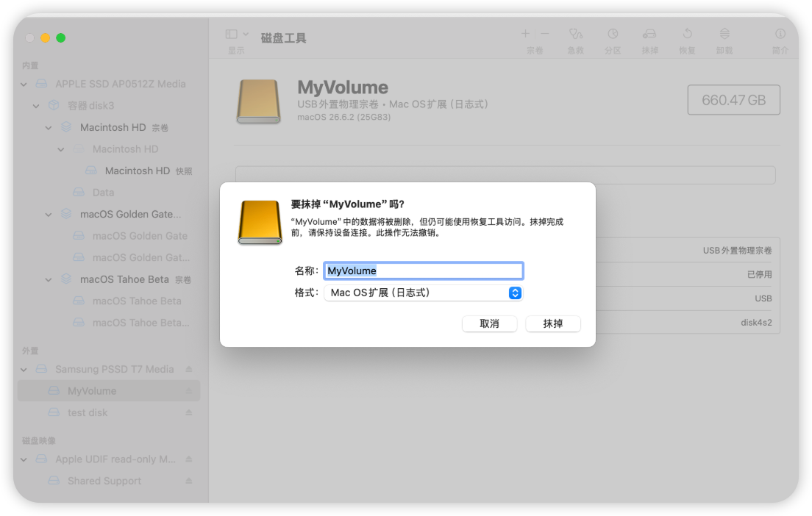Select Shared Support disk image volume
This screenshot has width=812, height=516.
click(109, 481)
